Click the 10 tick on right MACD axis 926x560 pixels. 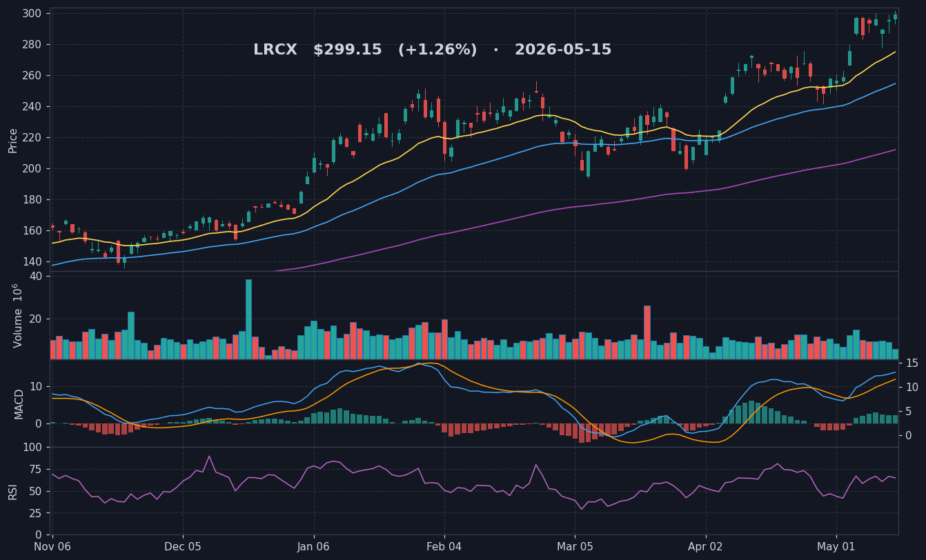[912, 387]
